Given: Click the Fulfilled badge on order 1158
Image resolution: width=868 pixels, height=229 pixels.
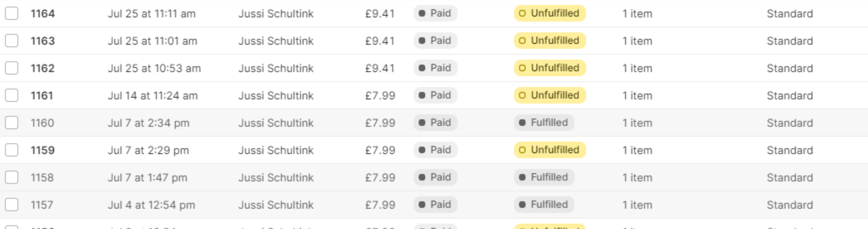Looking at the screenshot, I should click(544, 177).
